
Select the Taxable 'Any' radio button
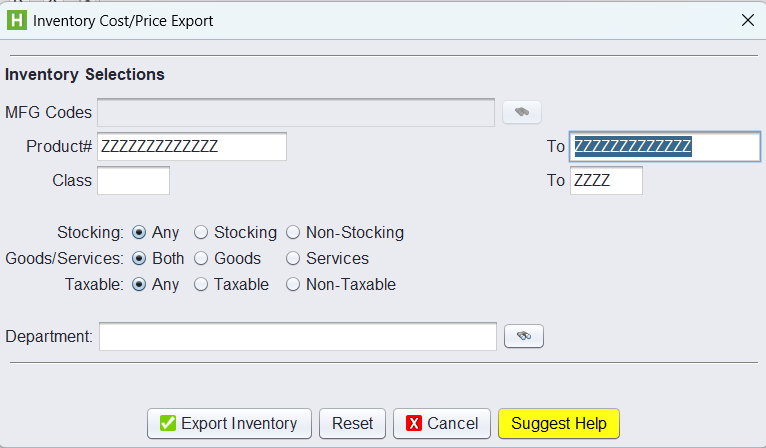(x=139, y=284)
